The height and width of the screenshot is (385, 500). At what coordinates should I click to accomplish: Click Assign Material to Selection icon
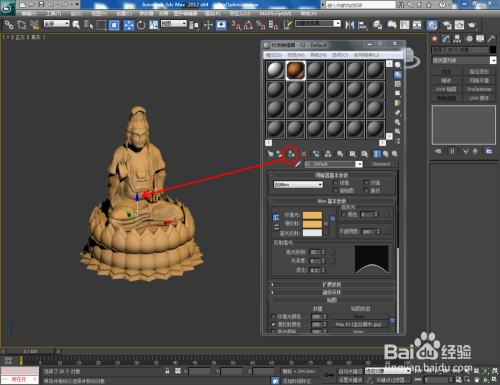click(x=291, y=154)
